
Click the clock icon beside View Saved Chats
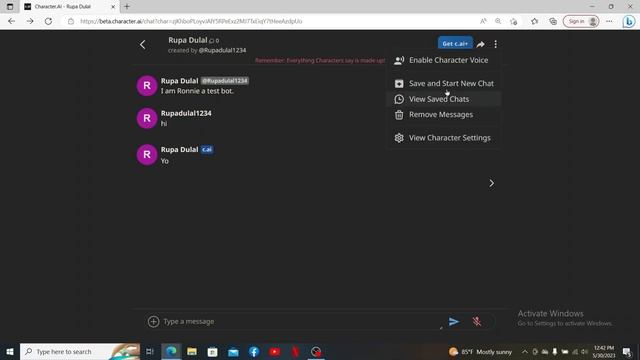(x=399, y=99)
